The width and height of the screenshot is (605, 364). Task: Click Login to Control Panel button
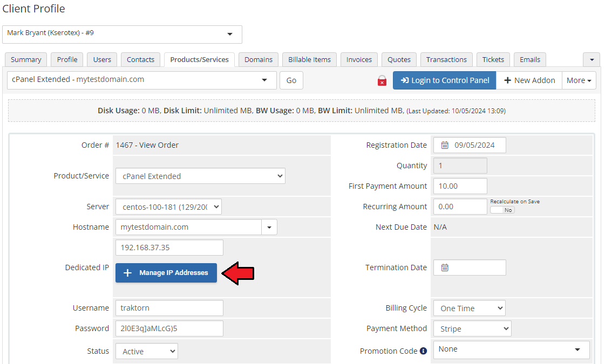pyautogui.click(x=445, y=80)
